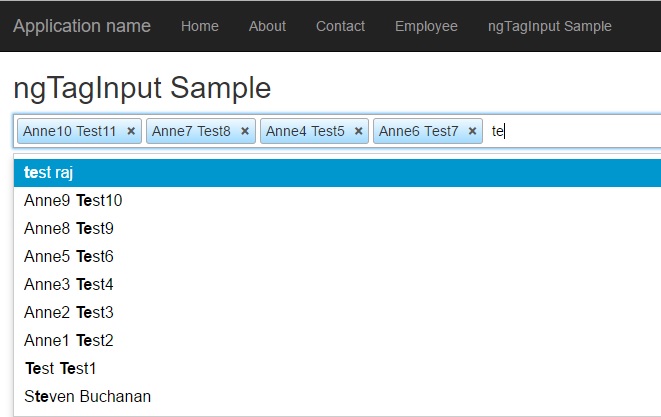The height and width of the screenshot is (417, 661).
Task: Select Steven Buchanan suggestion
Action: (87, 397)
